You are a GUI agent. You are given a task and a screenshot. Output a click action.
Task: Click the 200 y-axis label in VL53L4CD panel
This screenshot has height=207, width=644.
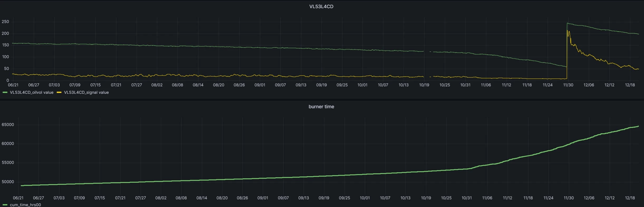point(5,33)
